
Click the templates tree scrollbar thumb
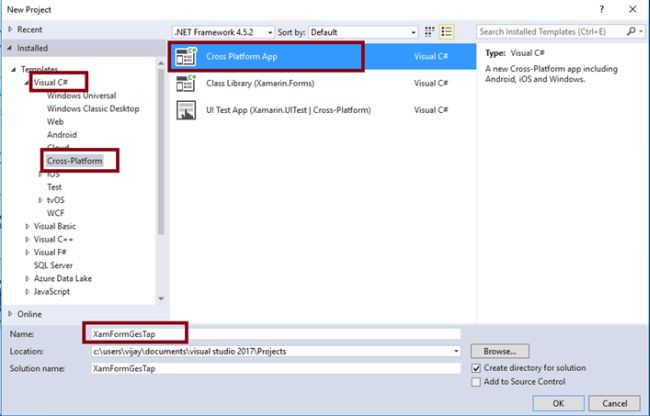[161, 151]
